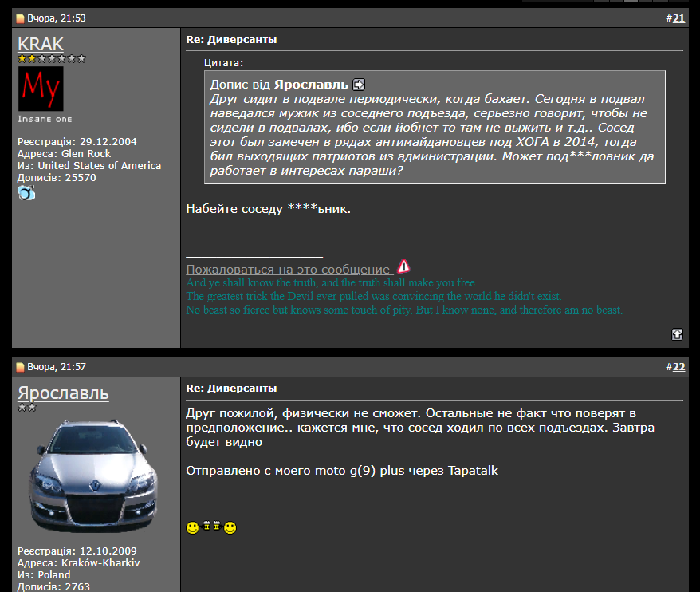
Task: Click Ярославль's silver car avatar
Action: click(x=93, y=476)
